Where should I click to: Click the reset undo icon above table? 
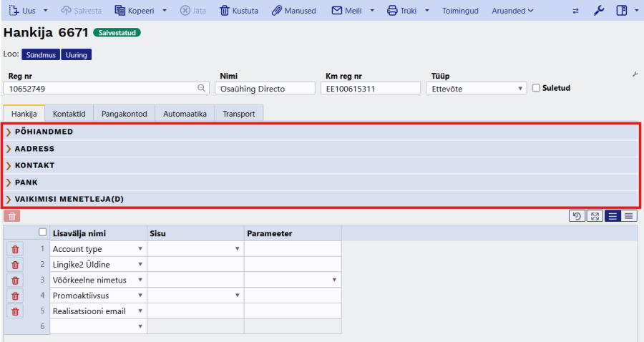(577, 216)
